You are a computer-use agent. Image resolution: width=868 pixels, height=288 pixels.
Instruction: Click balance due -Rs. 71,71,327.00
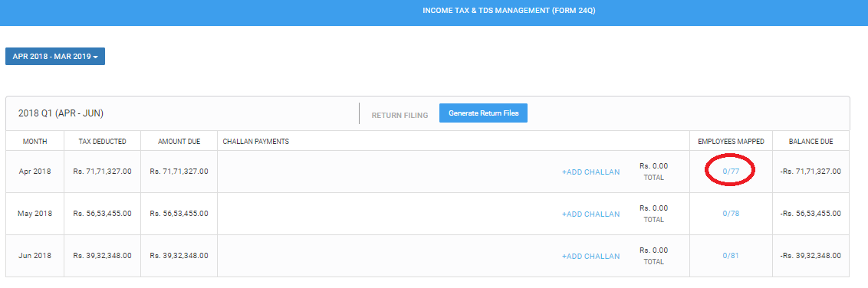[x=810, y=172]
